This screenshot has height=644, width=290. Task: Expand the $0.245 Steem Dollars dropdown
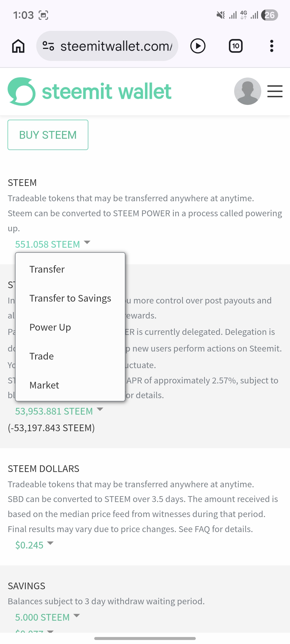[34, 545]
